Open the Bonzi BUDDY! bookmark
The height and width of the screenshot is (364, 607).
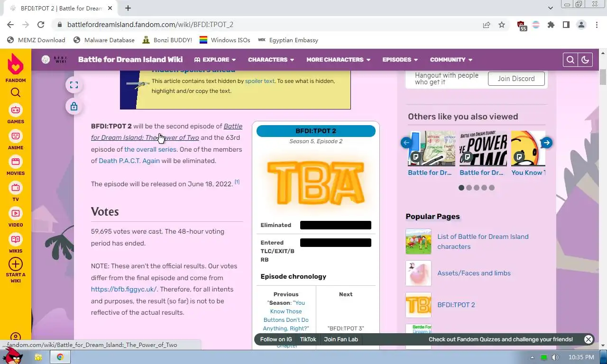tap(167, 40)
